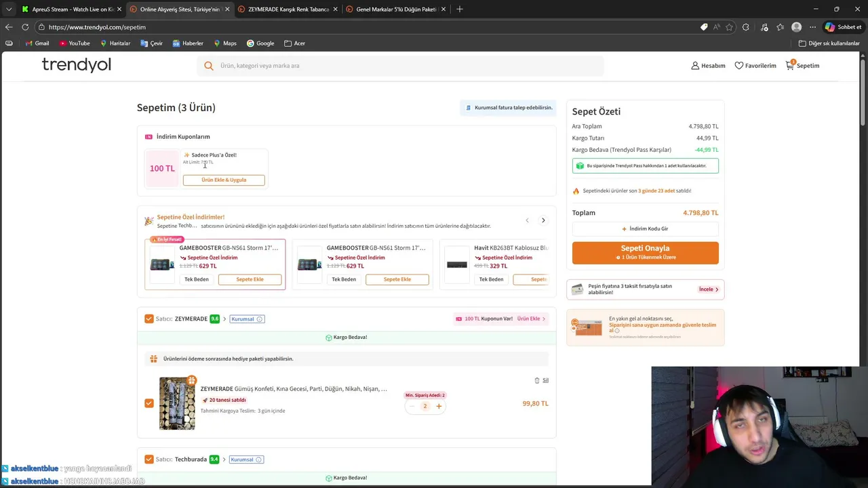Toggle ZEYMERADE seller checkbox
868x488 pixels.
149,319
